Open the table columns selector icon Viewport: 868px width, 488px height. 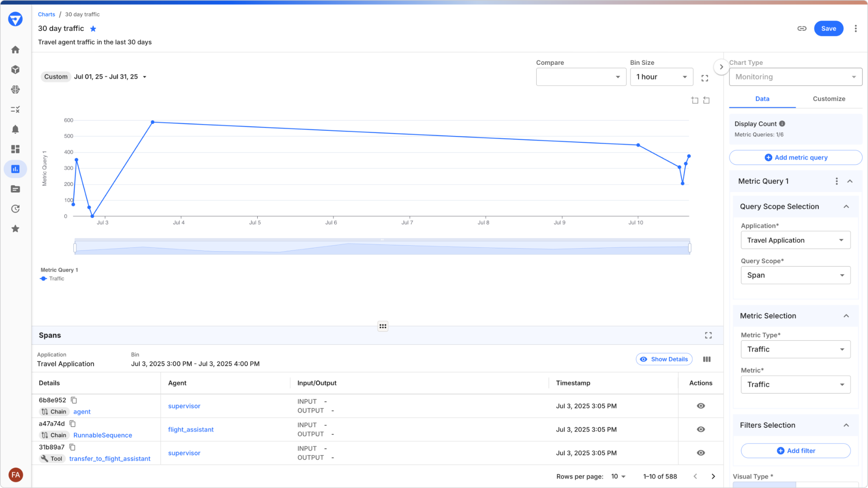tap(707, 359)
